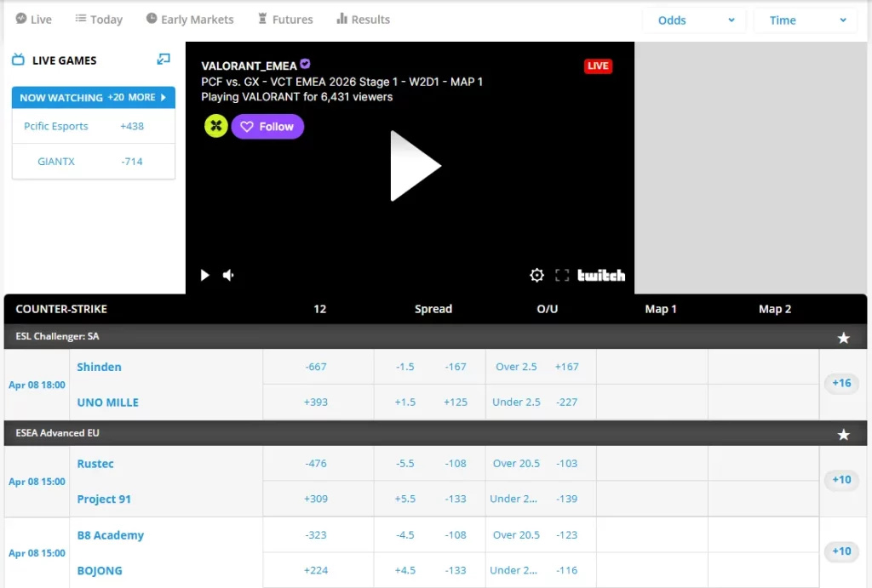
Task: Select Rustec spread -5.5 at -108
Action: tap(430, 464)
